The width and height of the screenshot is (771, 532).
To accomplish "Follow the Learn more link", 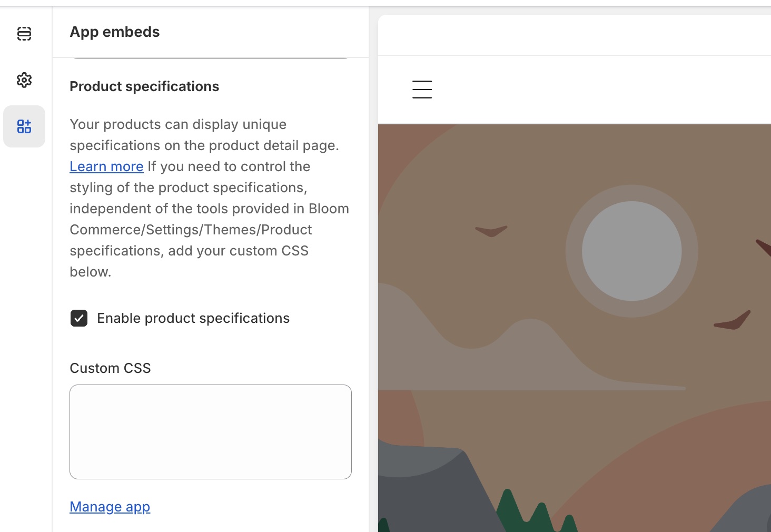I will [x=106, y=166].
